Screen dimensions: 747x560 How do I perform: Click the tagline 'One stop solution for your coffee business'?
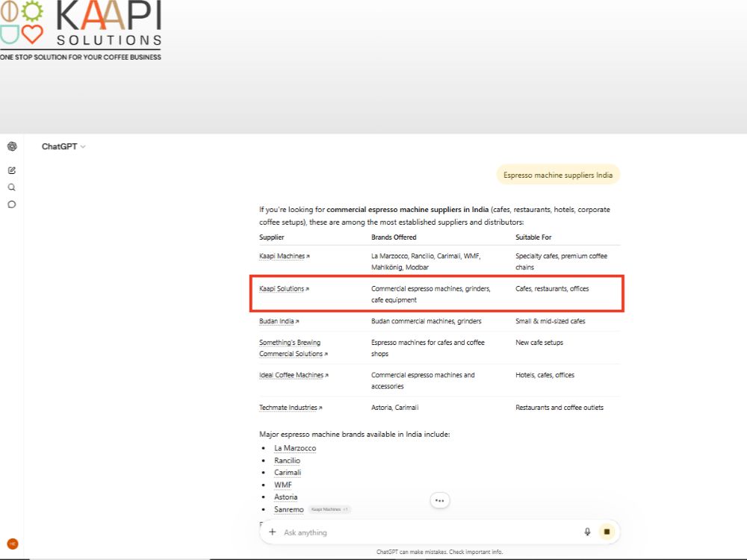(x=81, y=57)
